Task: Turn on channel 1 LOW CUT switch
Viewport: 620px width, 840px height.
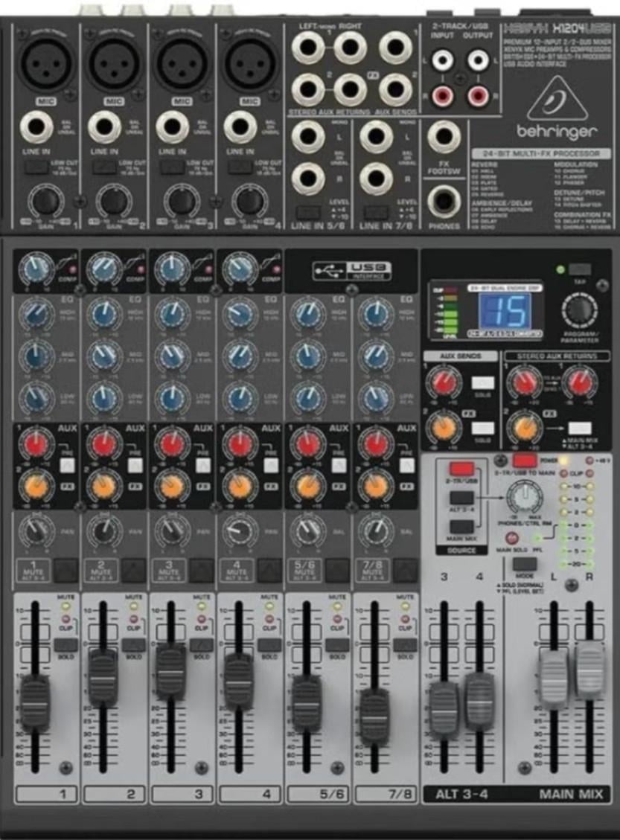Action: pos(36,167)
